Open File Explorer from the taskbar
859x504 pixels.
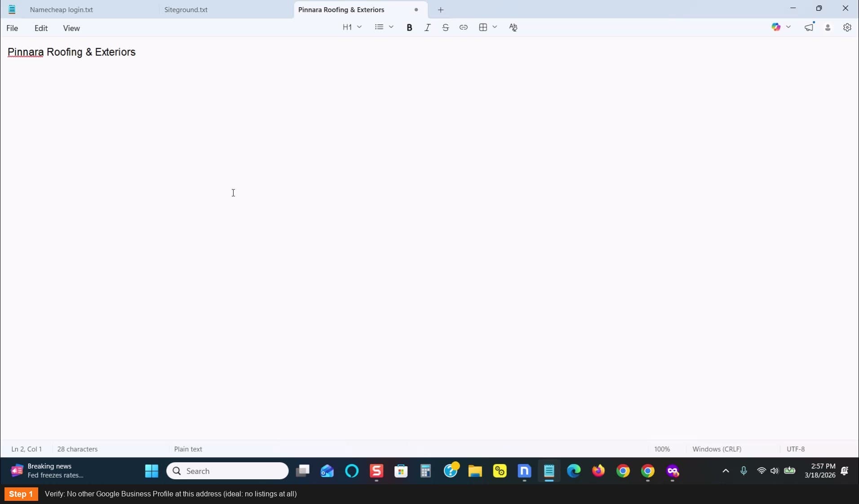coord(475,471)
